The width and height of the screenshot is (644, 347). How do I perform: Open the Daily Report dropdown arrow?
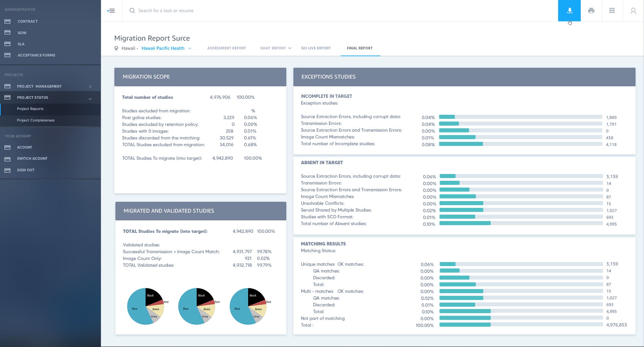click(x=290, y=48)
